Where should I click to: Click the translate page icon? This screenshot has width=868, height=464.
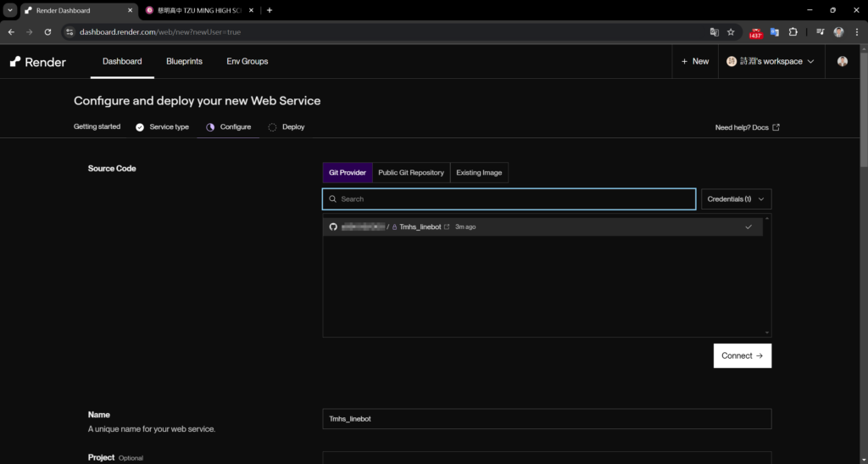coord(714,32)
